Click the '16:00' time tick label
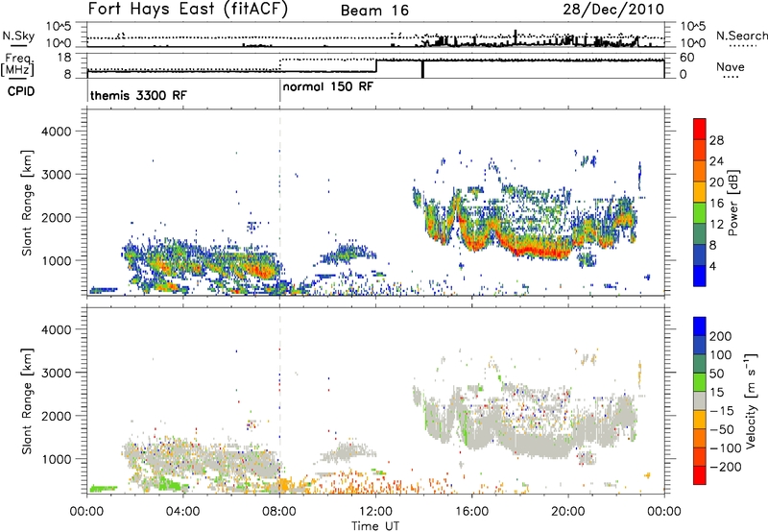768x532 pixels. [x=471, y=512]
